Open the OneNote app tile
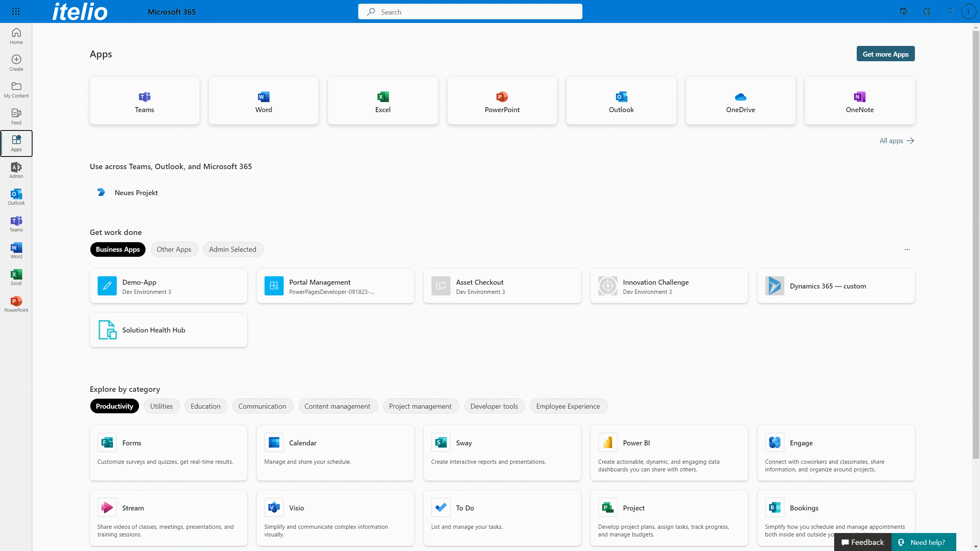This screenshot has height=551, width=980. pos(860,100)
